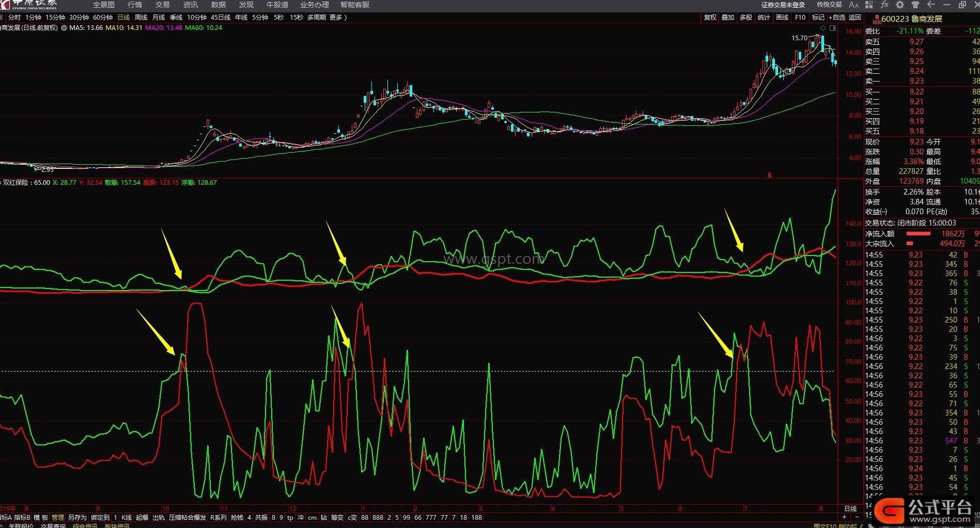Open the fx formula manager icon
Viewport: 980px width, 528px height.
pos(884,5)
